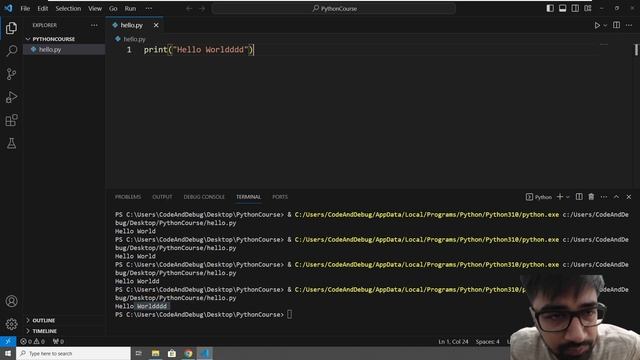Open the View menu
The image size is (640, 360).
click(95, 9)
